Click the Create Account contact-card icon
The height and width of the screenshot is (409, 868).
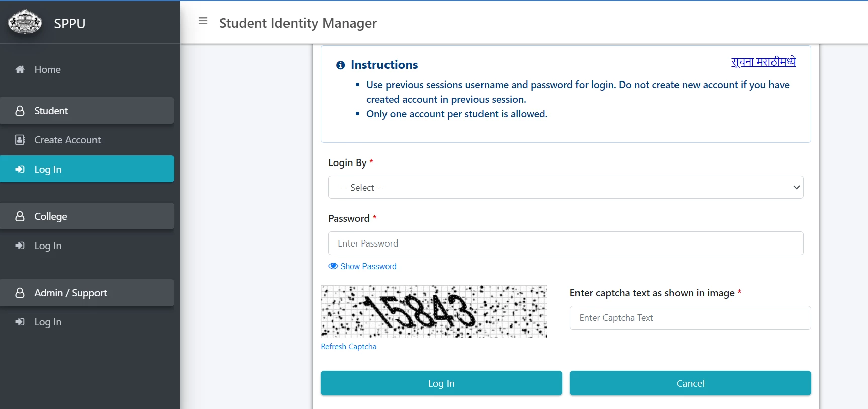coord(20,140)
